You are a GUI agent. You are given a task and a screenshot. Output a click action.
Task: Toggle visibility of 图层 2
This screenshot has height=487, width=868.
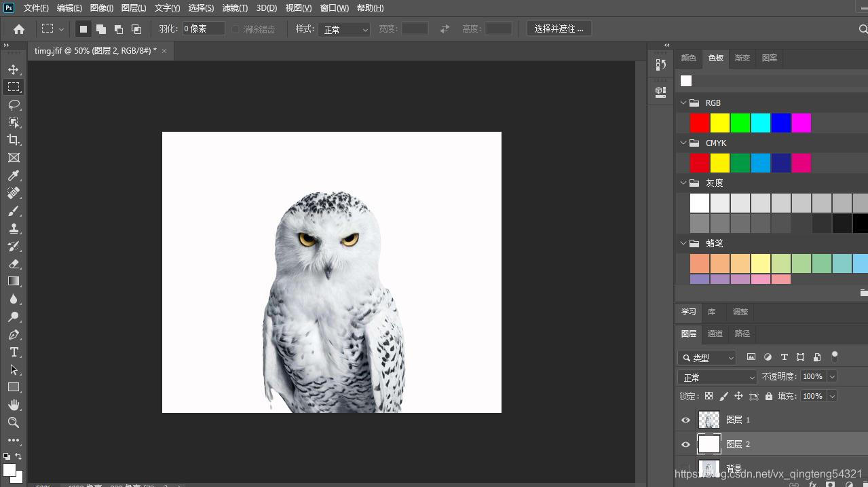click(x=685, y=444)
